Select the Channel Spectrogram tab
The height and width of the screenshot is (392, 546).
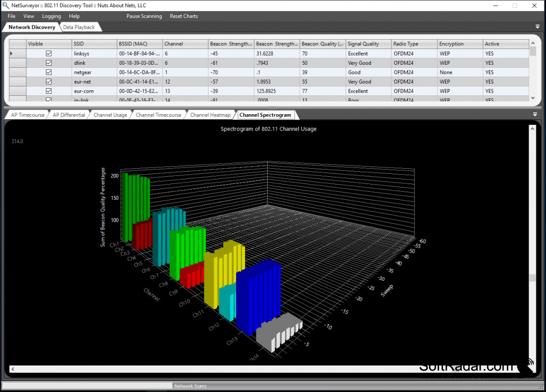pos(265,115)
